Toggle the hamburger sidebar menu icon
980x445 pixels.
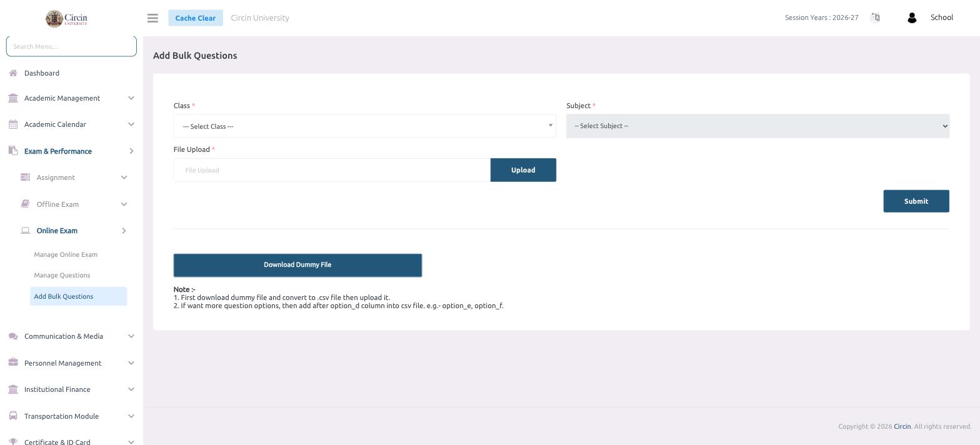point(152,18)
